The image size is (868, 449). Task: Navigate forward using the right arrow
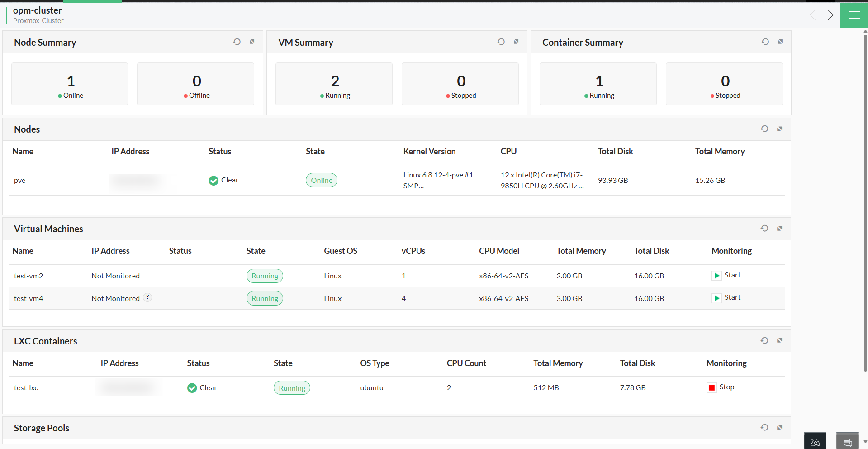tap(830, 15)
